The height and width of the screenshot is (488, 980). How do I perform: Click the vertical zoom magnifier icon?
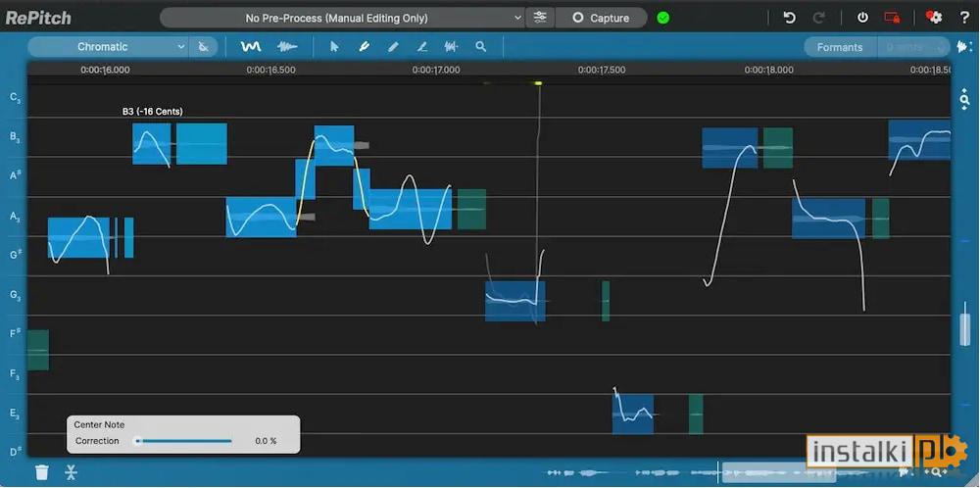tap(965, 100)
